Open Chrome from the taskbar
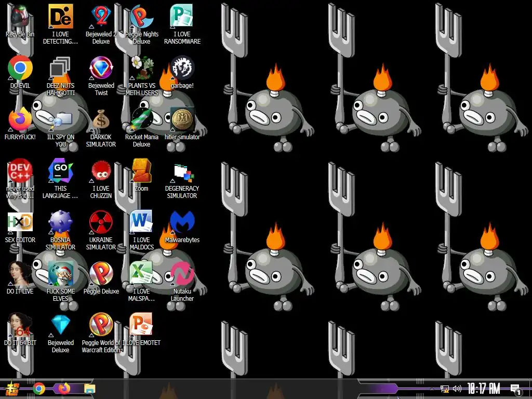Image resolution: width=532 pixels, height=399 pixels. click(39, 389)
